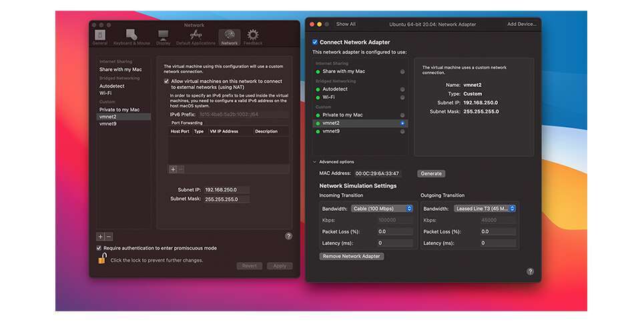Select Share with my Mac radio button
The height and width of the screenshot is (322, 644).
pos(402,72)
